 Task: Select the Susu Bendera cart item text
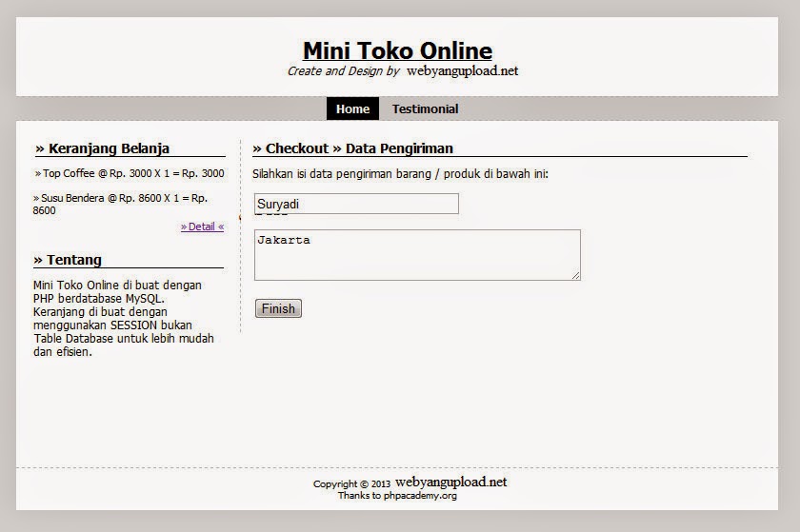tap(120, 204)
